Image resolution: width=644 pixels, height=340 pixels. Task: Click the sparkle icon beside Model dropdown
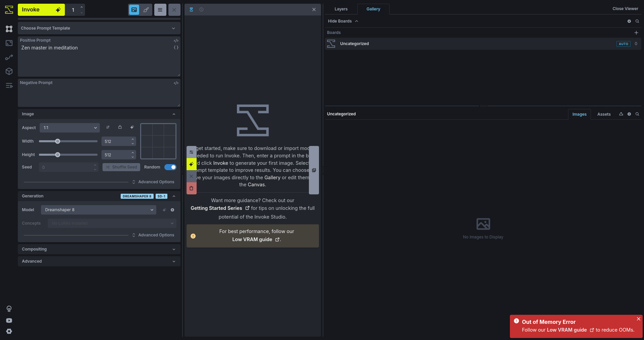[164, 210]
